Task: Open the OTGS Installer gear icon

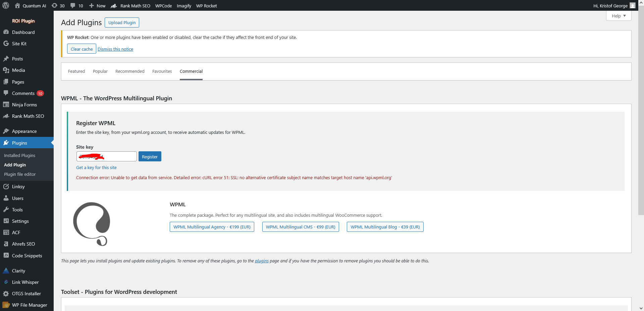Action: click(x=6, y=294)
